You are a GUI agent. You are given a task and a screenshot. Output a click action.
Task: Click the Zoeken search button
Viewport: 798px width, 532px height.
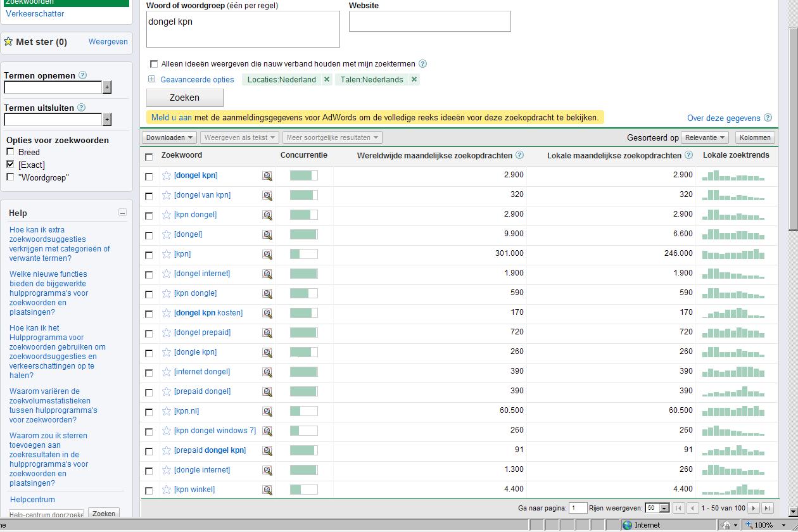(185, 98)
